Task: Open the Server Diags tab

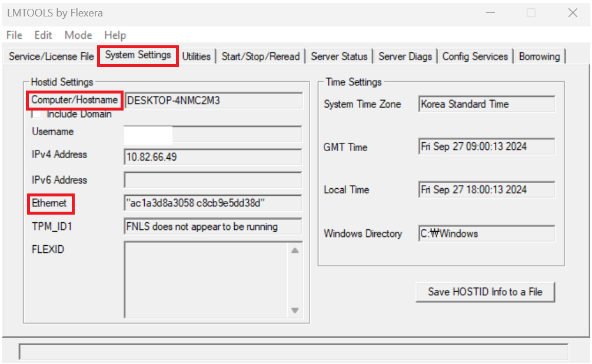Action: [x=405, y=56]
